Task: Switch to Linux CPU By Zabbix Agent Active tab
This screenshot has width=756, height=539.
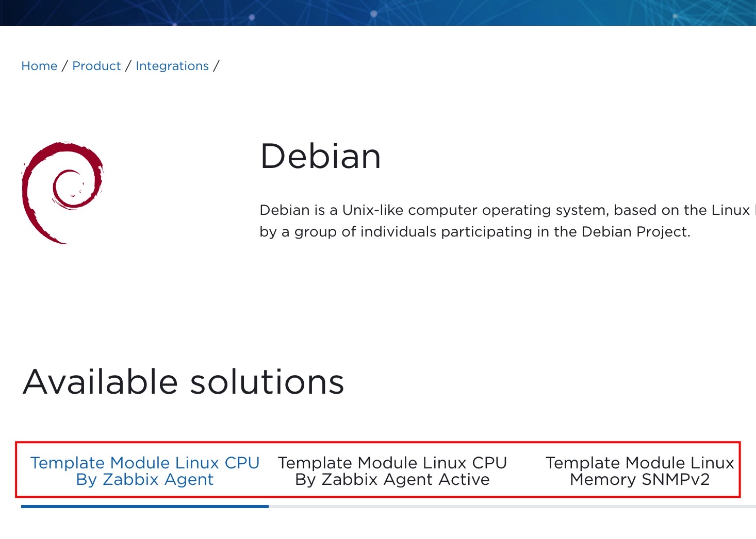Action: coord(392,471)
